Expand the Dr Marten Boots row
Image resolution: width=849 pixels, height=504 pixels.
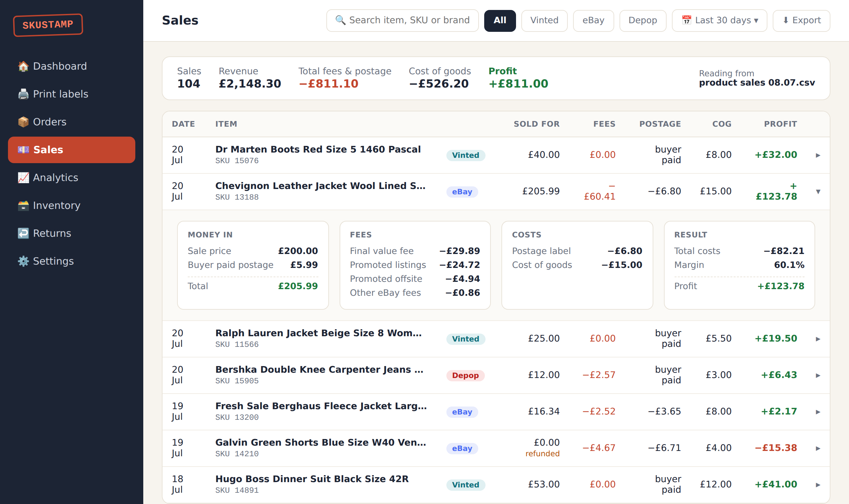(818, 155)
